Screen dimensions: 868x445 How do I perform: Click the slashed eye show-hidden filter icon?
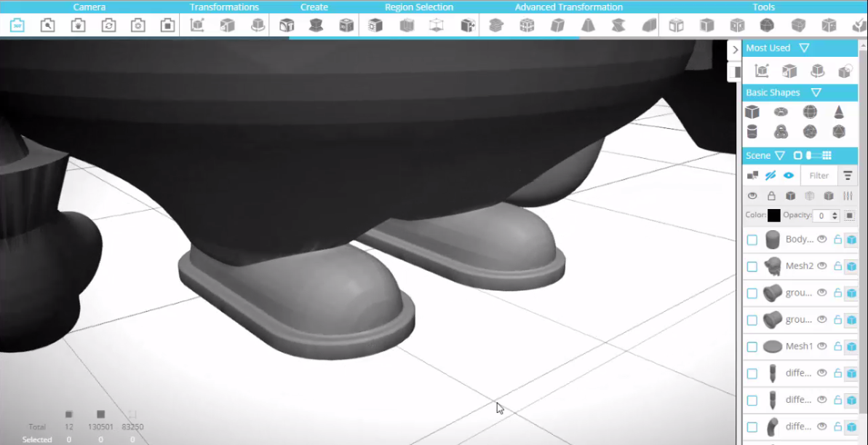[771, 175]
